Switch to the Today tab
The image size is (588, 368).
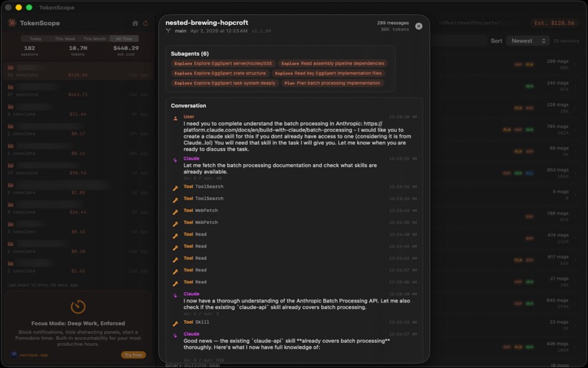pos(35,39)
